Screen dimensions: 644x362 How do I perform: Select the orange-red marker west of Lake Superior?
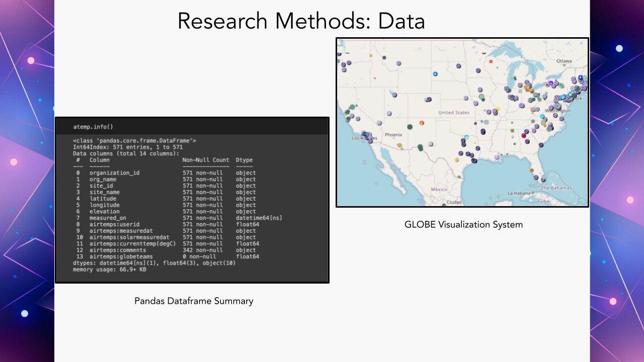491,61
